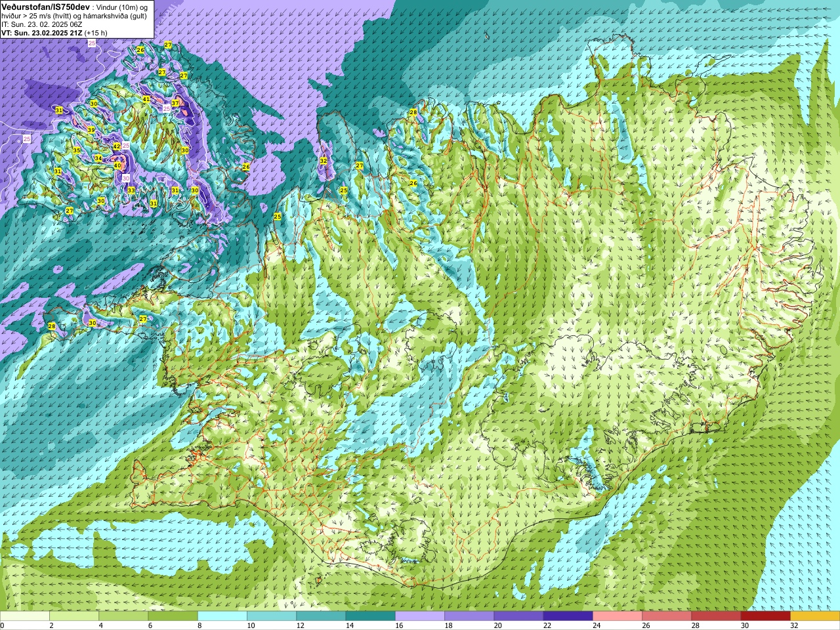Select the 6–8 m/s olive green legend swatch
Viewport: 840px width, 630px height.
tap(173, 616)
